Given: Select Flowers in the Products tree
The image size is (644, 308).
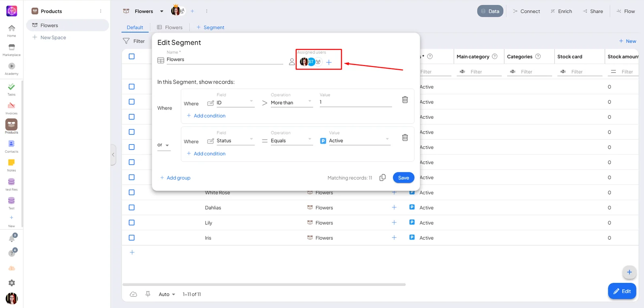Looking at the screenshot, I should coord(68,25).
